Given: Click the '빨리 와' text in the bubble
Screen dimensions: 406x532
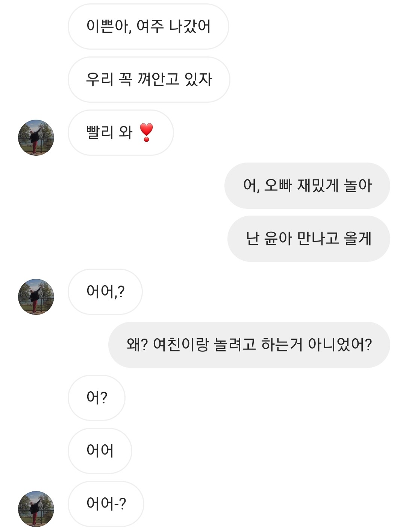Looking at the screenshot, I should pyautogui.click(x=109, y=132).
